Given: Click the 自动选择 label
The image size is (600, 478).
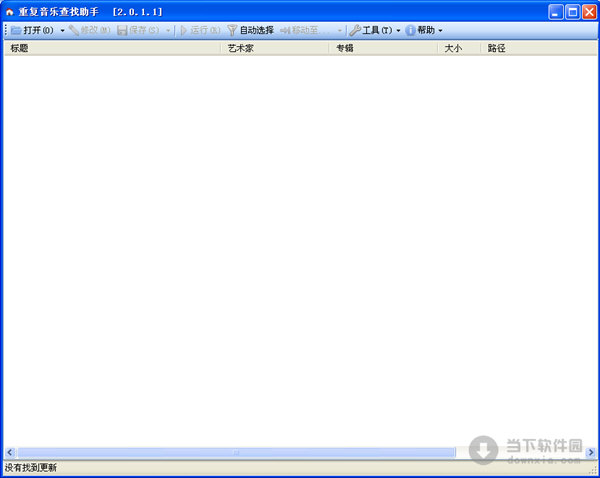Looking at the screenshot, I should click(257, 30).
